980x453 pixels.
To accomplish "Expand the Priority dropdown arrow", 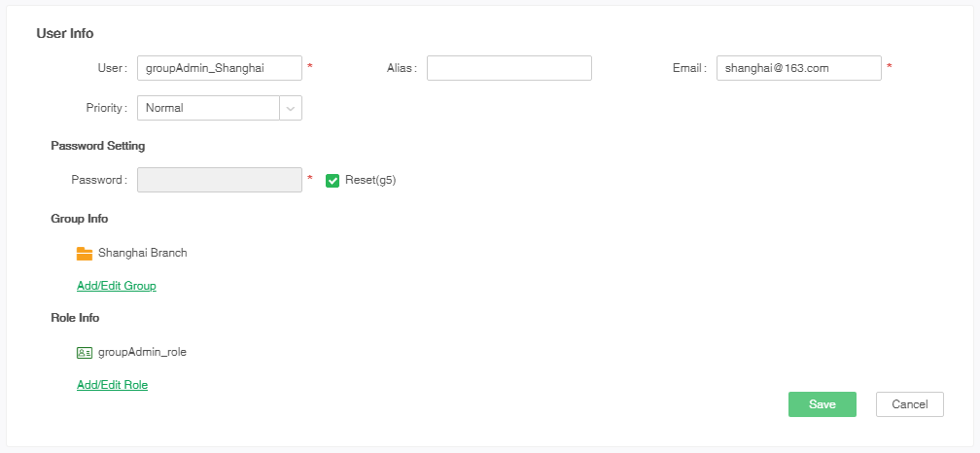I will [x=291, y=108].
